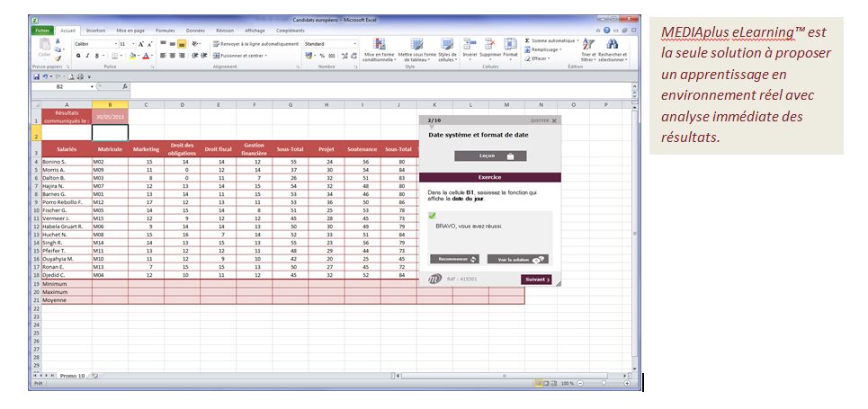Expand Styles de cellules menu
The image size is (868, 409).
pyautogui.click(x=447, y=49)
